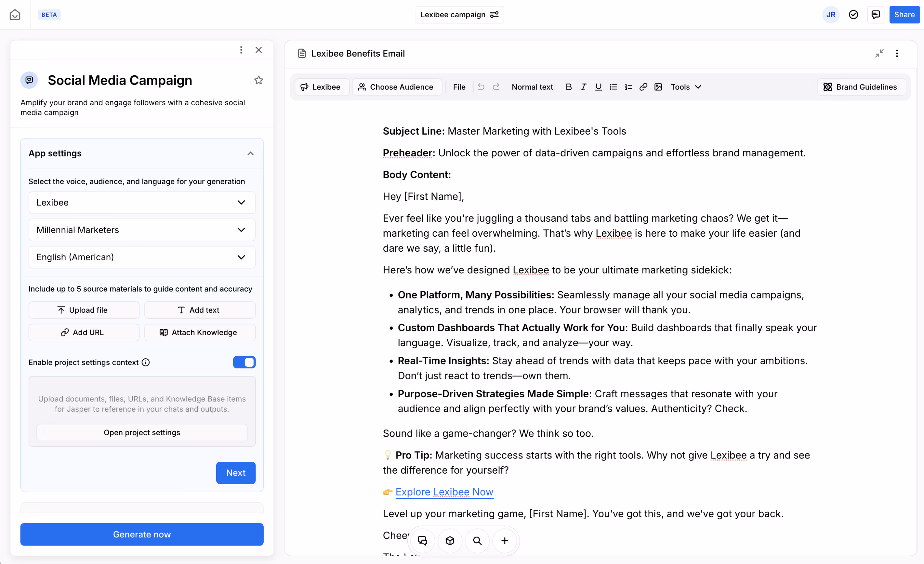Viewport: 924px width, 564px height.
Task: Click the magnifier search icon in floating bar
Action: coord(477,540)
